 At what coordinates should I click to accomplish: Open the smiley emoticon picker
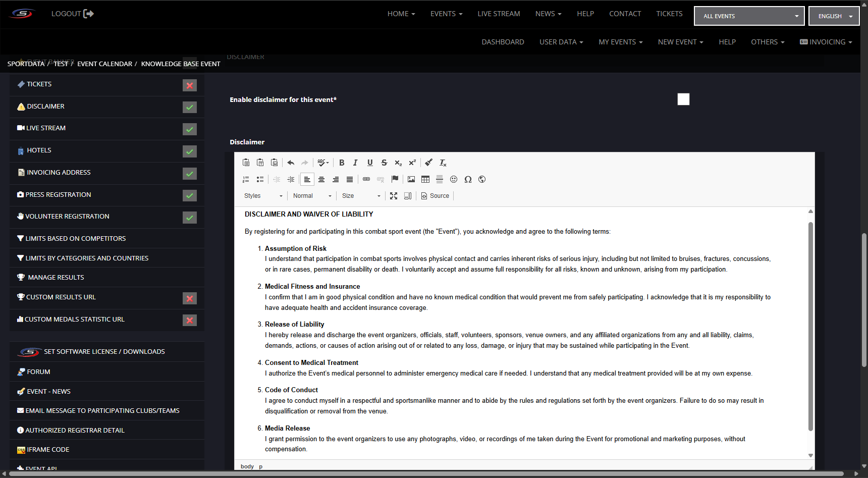(454, 179)
